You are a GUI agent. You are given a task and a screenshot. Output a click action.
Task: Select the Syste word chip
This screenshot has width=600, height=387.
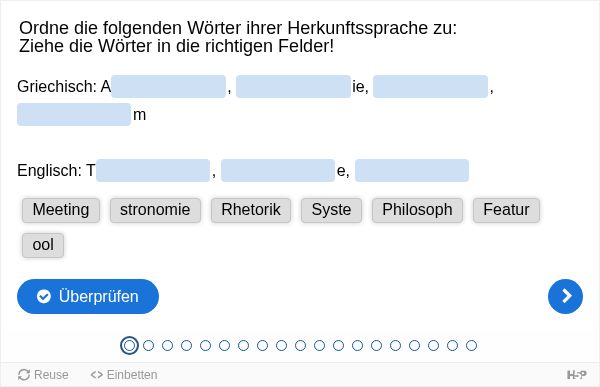tap(331, 210)
